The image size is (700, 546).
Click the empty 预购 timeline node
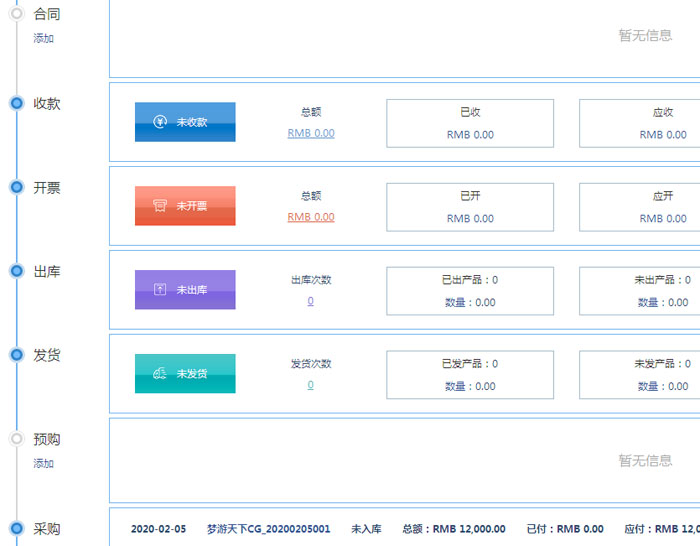click(16, 439)
